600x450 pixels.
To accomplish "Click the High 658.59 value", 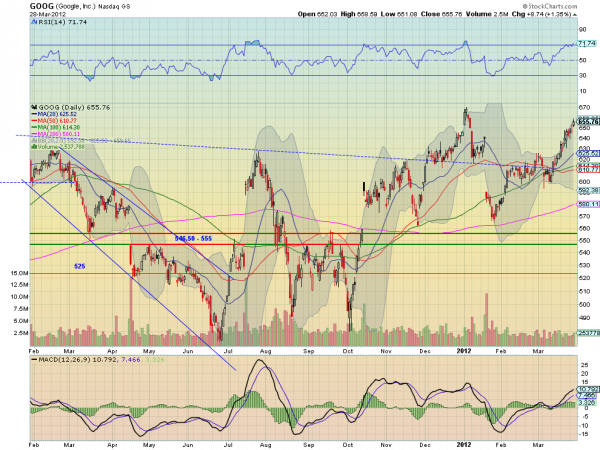I will pyautogui.click(x=359, y=14).
